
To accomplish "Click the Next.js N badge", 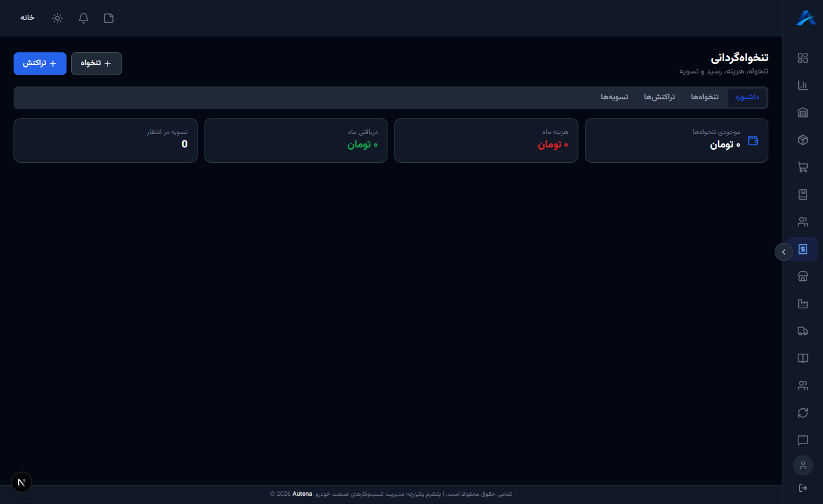I will (x=22, y=482).
